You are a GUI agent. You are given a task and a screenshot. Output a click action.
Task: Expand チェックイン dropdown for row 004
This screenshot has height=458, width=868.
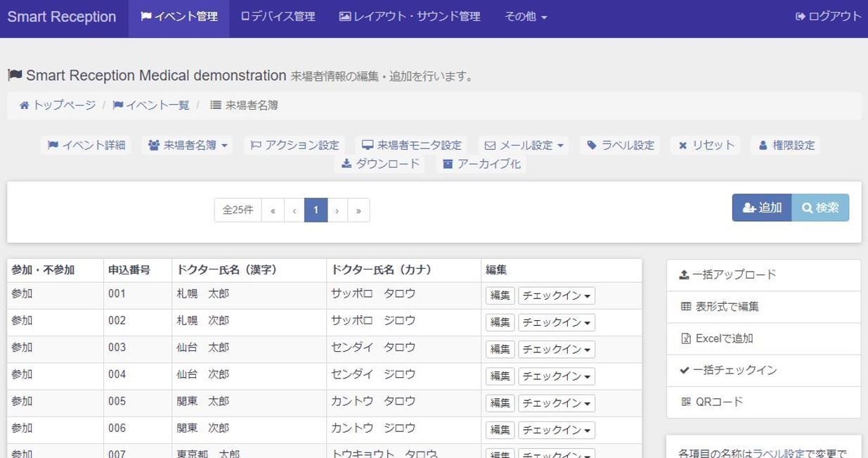click(x=557, y=376)
